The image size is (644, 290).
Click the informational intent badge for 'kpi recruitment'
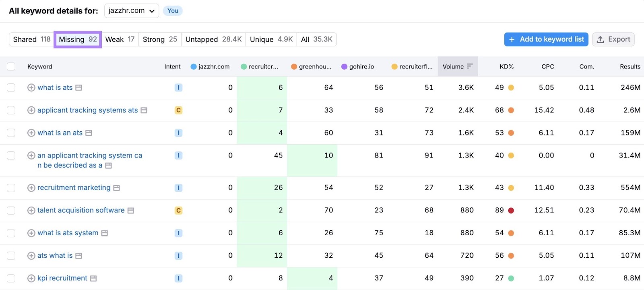tap(178, 278)
